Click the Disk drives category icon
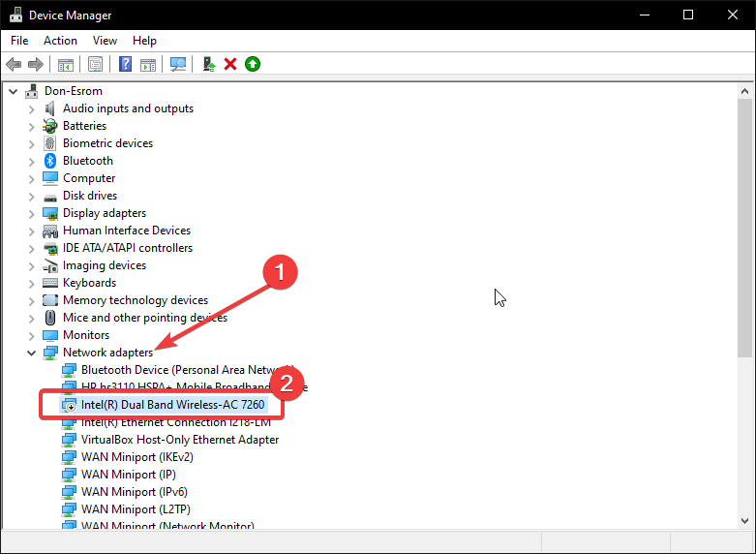The image size is (756, 554). coord(50,197)
